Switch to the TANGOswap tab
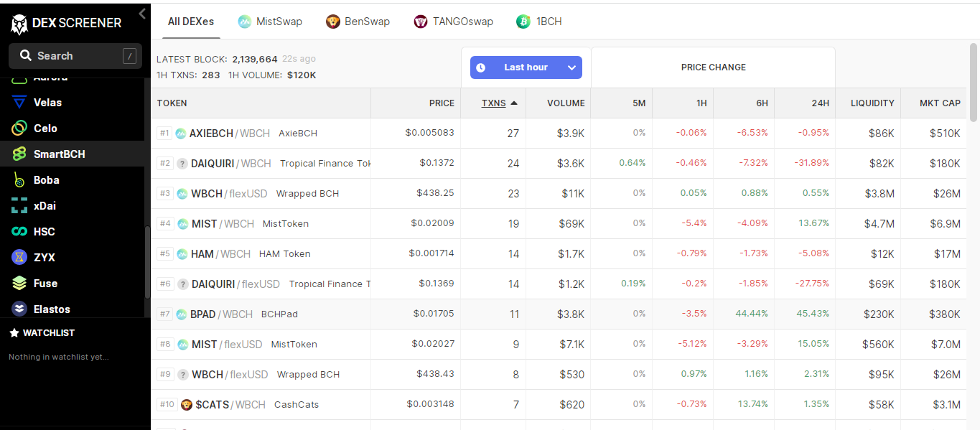Viewport: 980px width, 430px height. pos(454,22)
